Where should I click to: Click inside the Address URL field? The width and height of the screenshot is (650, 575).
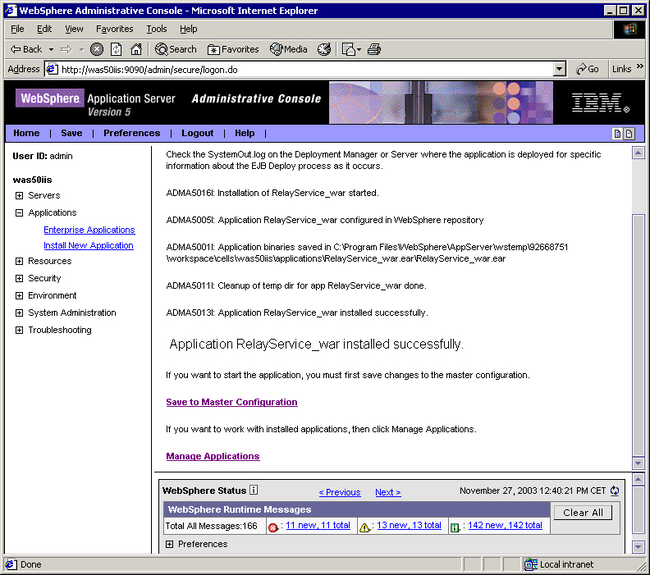(x=307, y=69)
